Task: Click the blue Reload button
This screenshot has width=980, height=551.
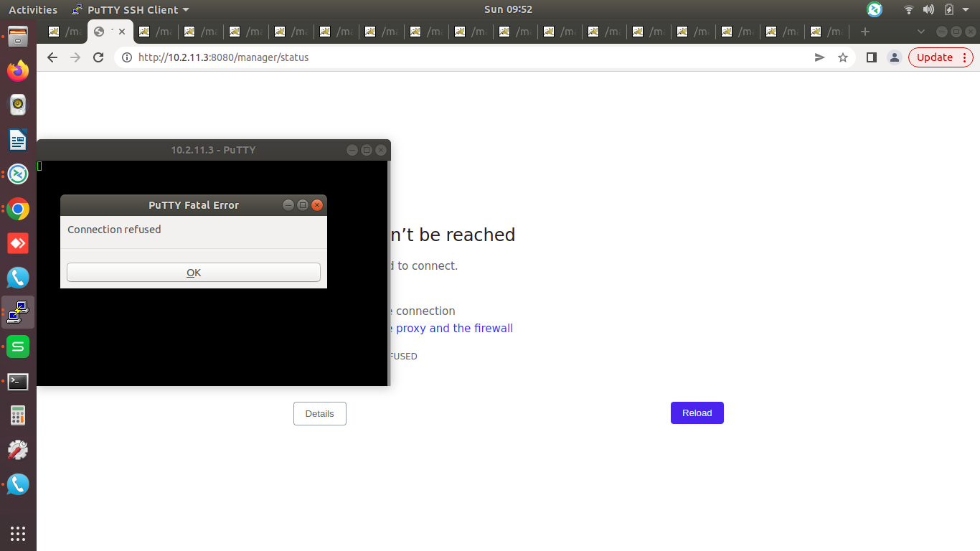Action: (x=697, y=413)
